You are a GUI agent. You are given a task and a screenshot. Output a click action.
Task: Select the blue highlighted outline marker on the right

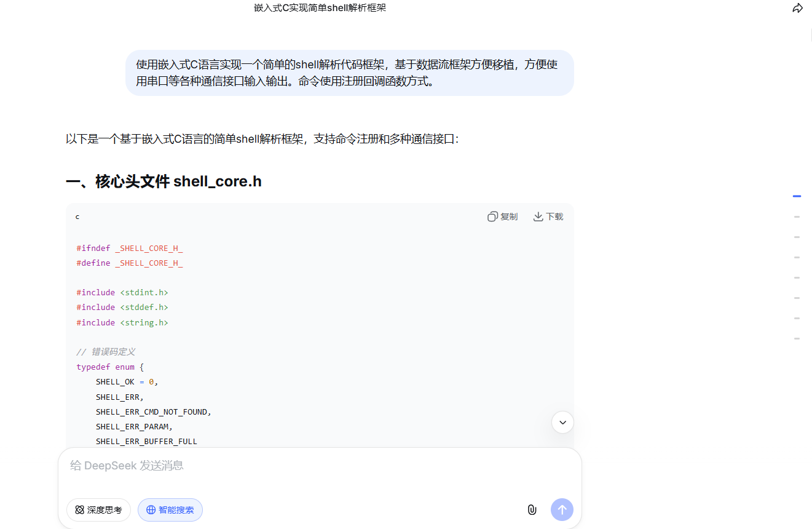point(797,196)
